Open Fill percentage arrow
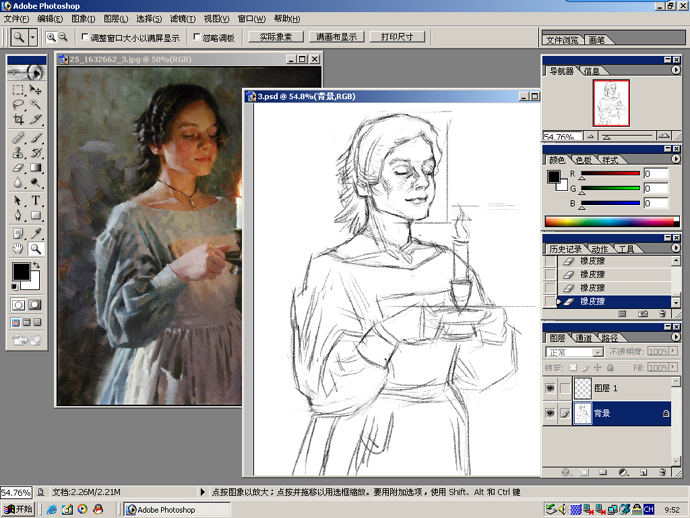The image size is (690, 518). [x=672, y=367]
